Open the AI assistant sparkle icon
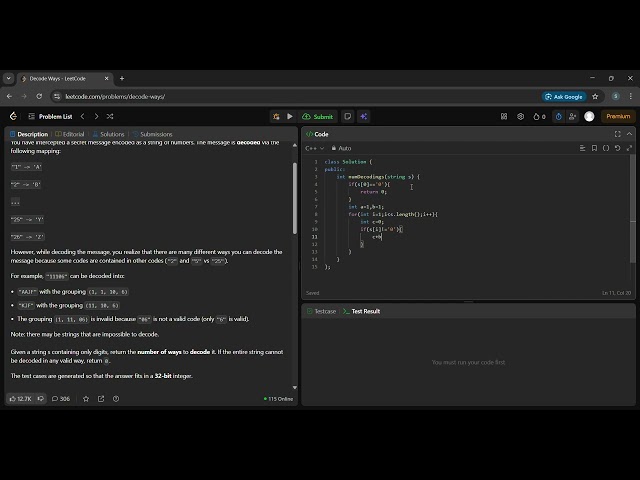This screenshot has height=480, width=640. point(363,116)
